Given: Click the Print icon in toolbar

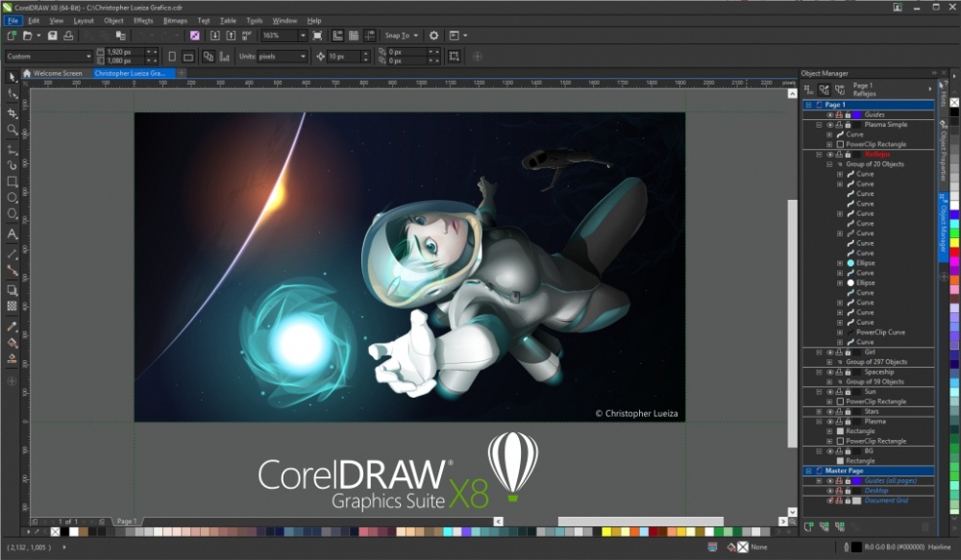Looking at the screenshot, I should coord(68,36).
